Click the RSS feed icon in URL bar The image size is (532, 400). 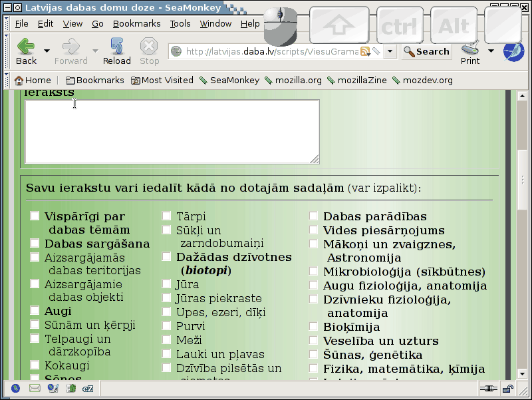click(x=365, y=52)
